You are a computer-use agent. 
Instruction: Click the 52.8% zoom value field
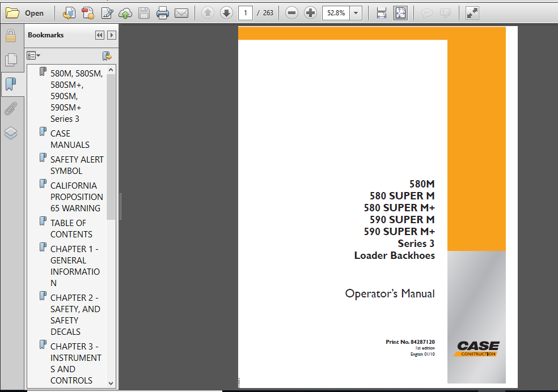tap(336, 13)
